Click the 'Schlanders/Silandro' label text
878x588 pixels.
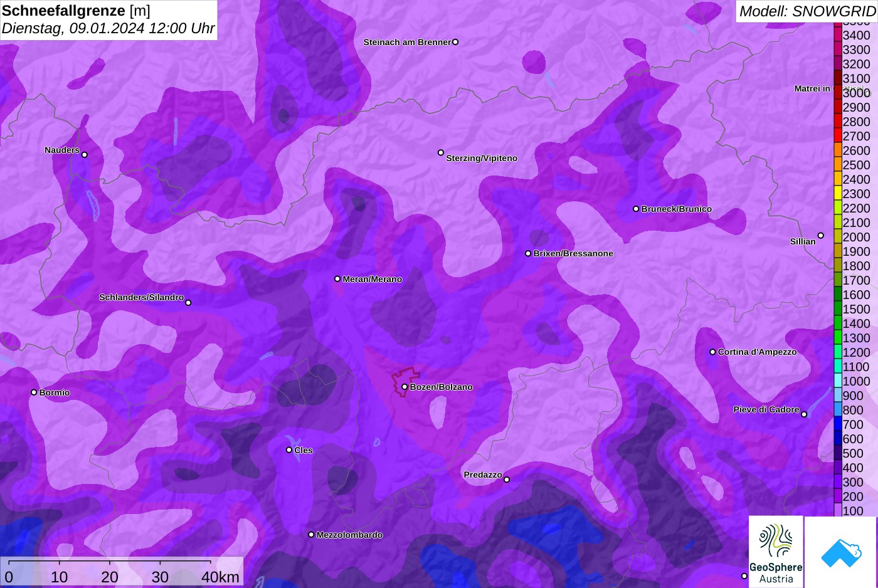(x=141, y=297)
